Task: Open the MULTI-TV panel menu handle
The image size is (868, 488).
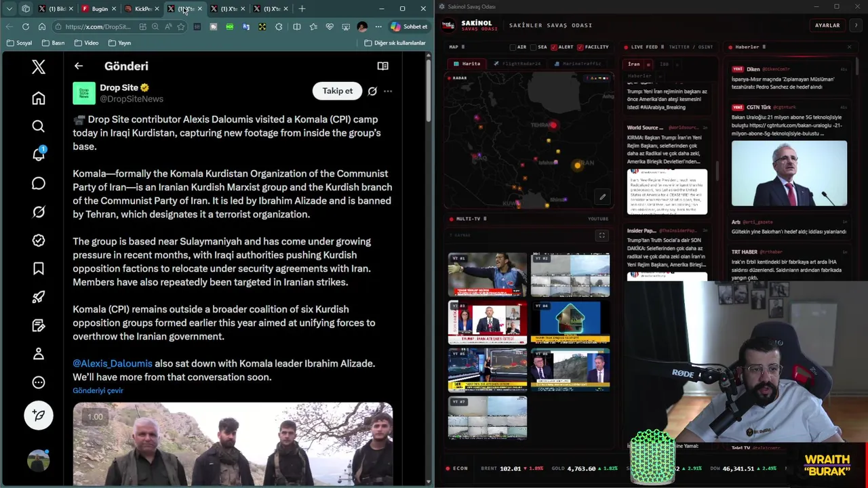Action: (x=485, y=218)
